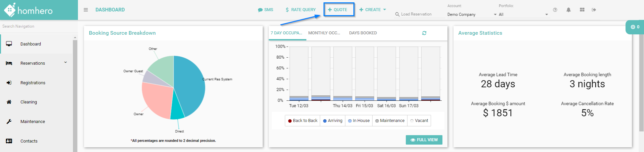
Task: Refresh the occupancy chart
Action: point(424,33)
